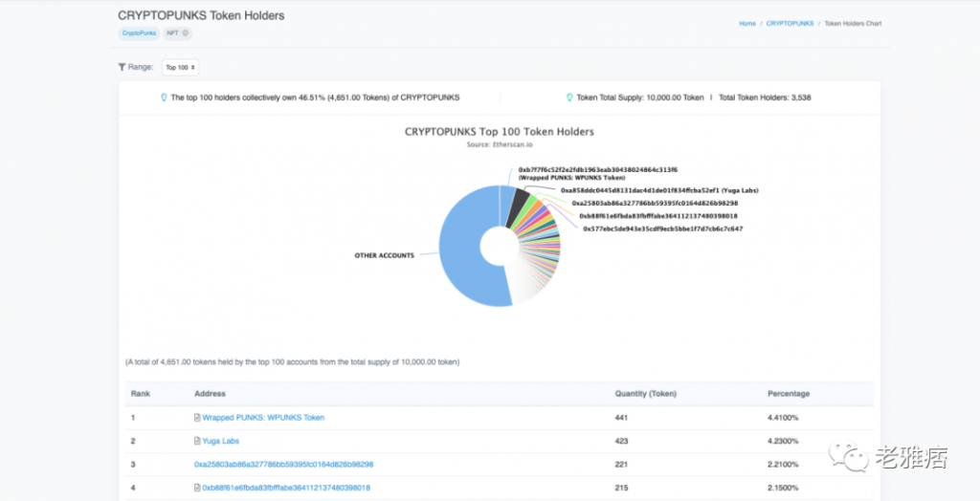Open 0xb88f61e6fbda address link in table
The image size is (980, 501).
pos(286,488)
